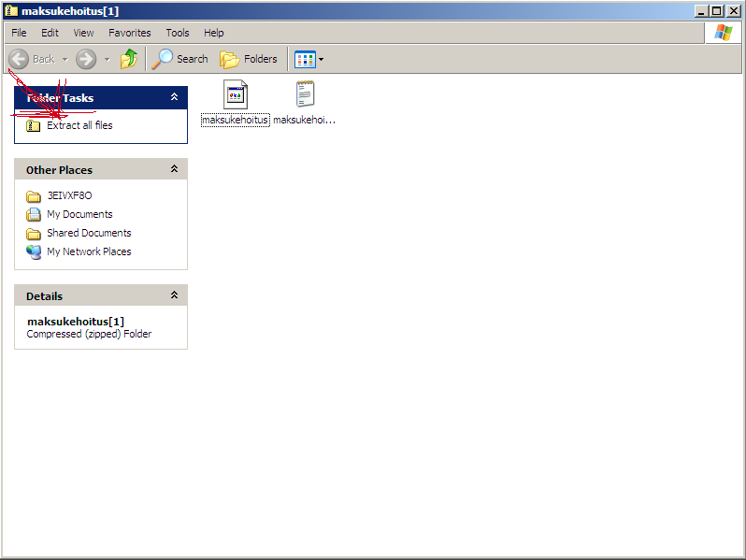The image size is (746, 560).
Task: Open the Back history dropdown arrow
Action: click(x=65, y=60)
